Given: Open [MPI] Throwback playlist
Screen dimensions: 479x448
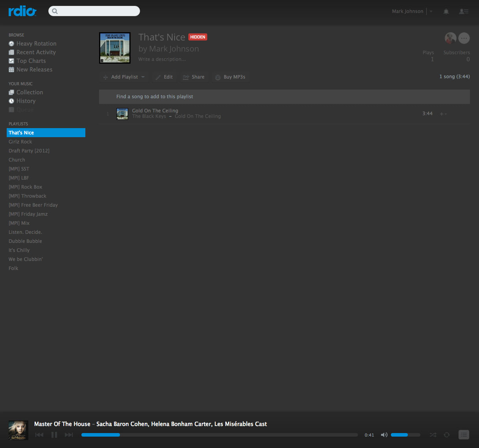Looking at the screenshot, I should (28, 196).
